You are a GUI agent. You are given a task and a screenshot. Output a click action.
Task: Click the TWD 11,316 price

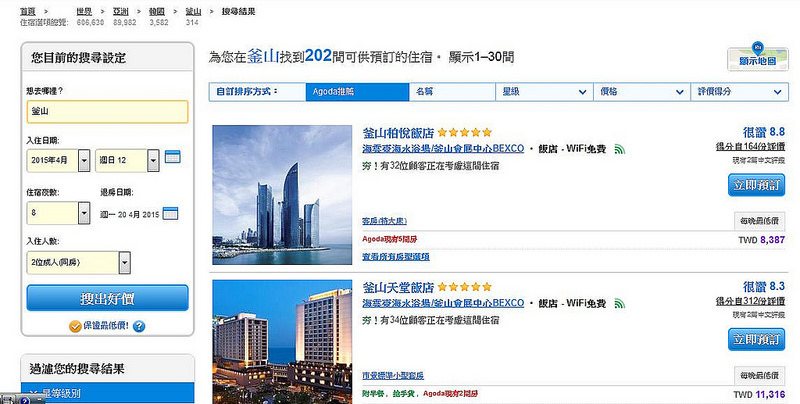click(x=759, y=394)
